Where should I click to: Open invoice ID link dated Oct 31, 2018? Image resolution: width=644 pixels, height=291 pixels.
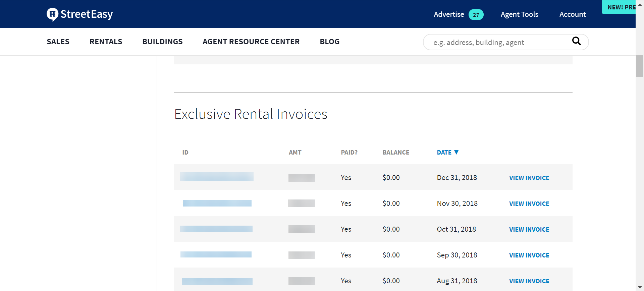tap(216, 229)
